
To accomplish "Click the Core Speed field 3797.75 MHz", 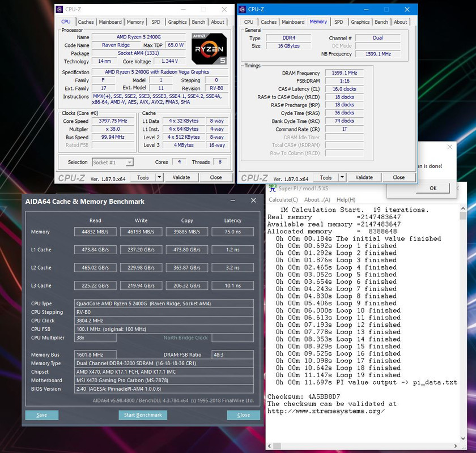I will pyautogui.click(x=113, y=121).
